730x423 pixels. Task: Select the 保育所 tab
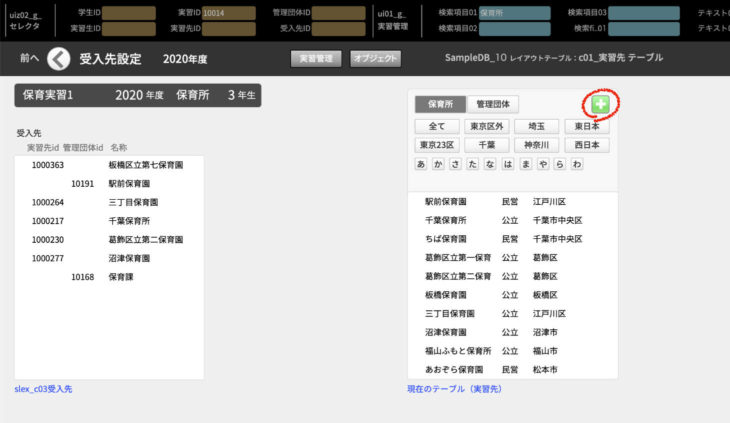440,104
